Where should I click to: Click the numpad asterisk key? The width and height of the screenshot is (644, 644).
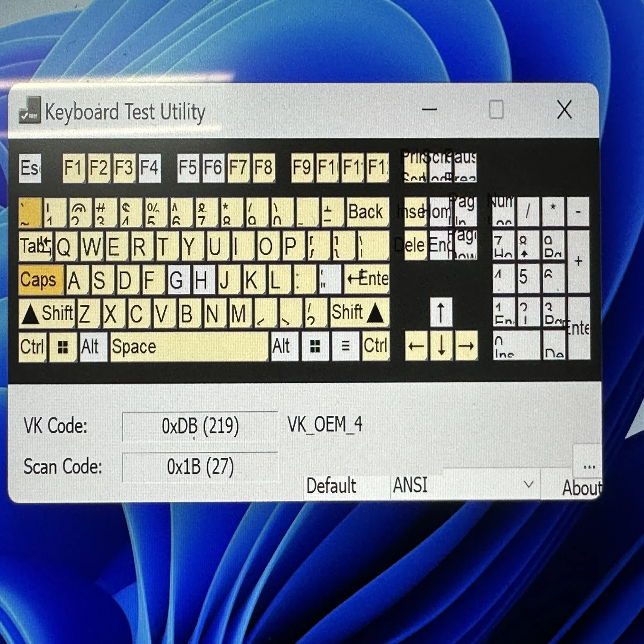(x=553, y=211)
